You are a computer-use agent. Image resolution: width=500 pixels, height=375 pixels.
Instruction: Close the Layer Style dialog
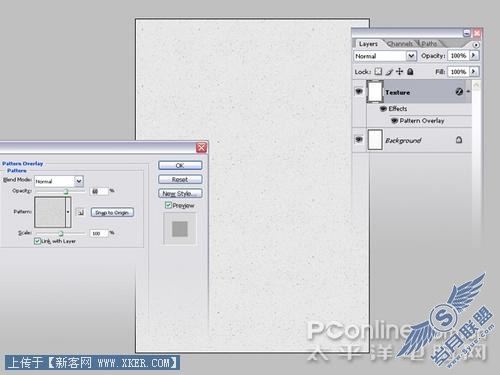(x=201, y=147)
